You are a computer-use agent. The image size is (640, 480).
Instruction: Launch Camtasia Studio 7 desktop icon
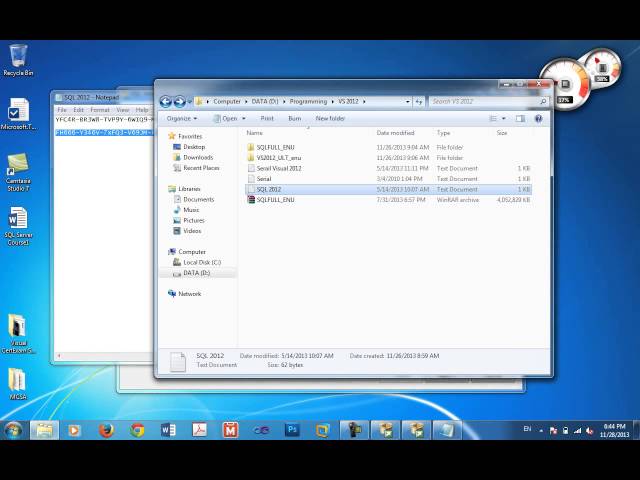click(18, 171)
